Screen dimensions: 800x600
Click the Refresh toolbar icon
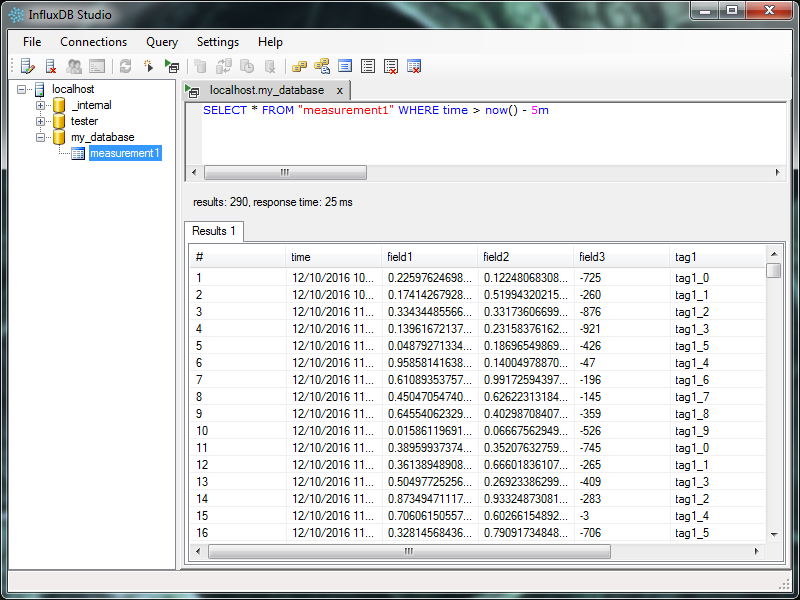point(125,67)
